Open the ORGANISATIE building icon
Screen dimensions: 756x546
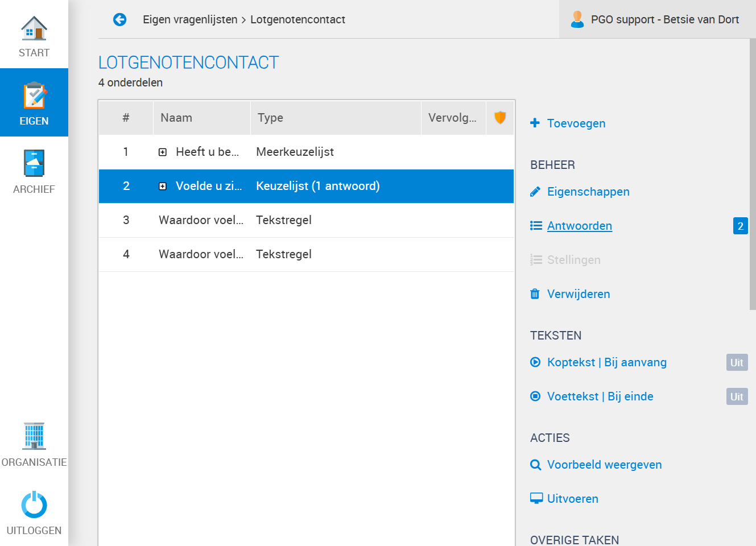click(x=34, y=436)
